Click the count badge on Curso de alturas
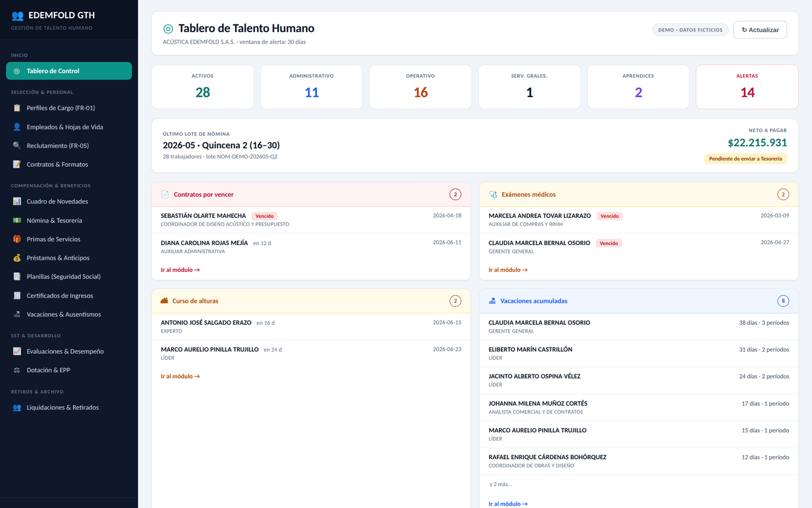Viewport: 812px width, 508px height. tap(455, 301)
